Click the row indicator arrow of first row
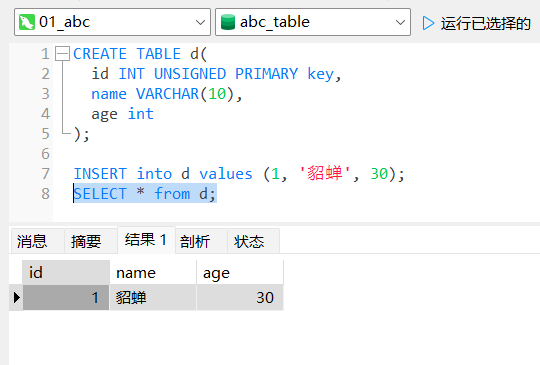 pos(16,298)
